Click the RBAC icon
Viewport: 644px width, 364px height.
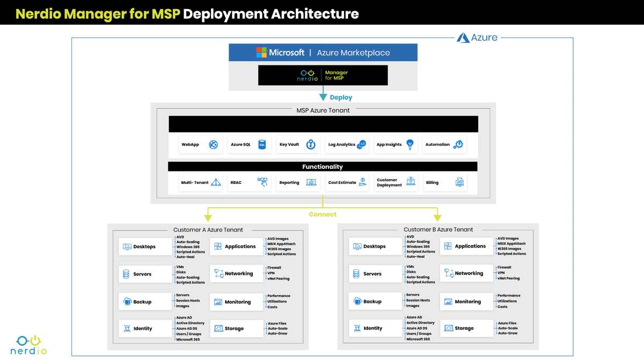[x=262, y=182]
